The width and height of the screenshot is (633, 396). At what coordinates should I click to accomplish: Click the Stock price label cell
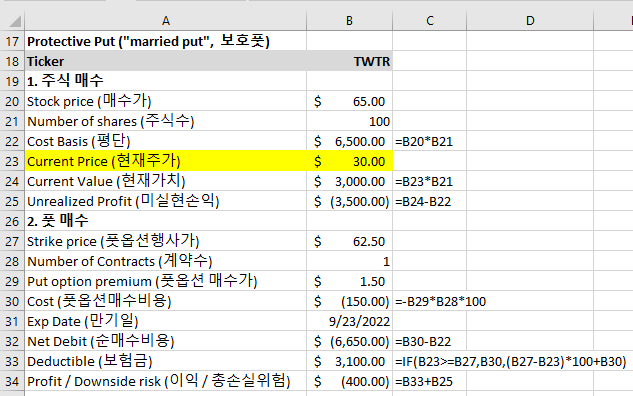pos(166,101)
